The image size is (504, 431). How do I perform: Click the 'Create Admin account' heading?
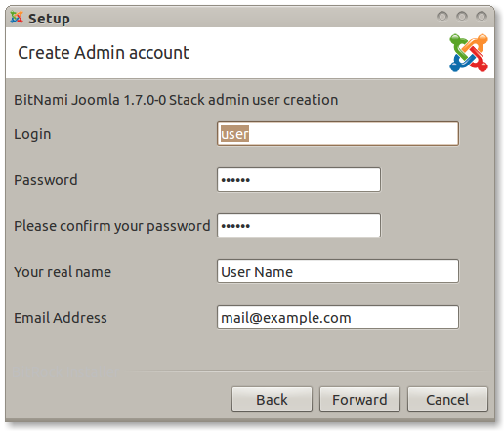pyautogui.click(x=104, y=53)
